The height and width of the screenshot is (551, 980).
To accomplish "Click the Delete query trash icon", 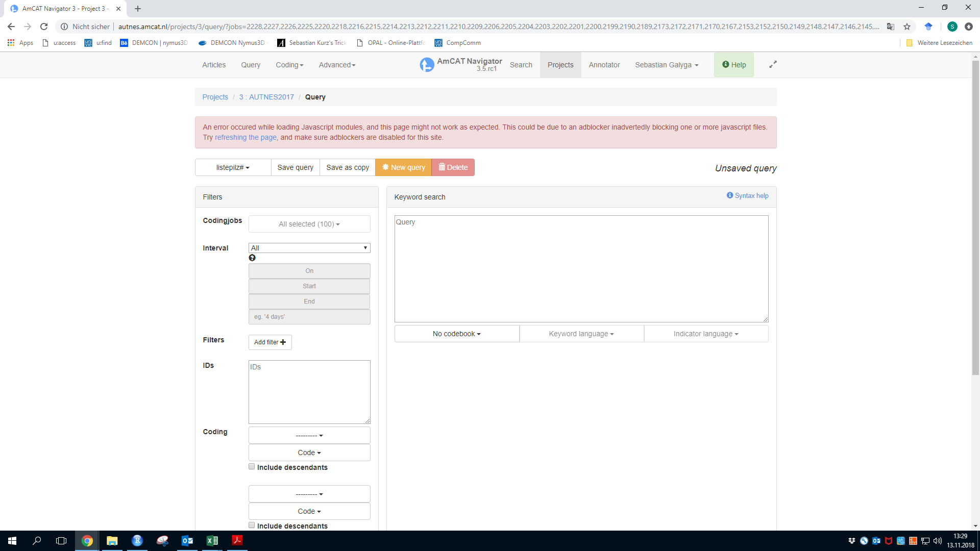I will (442, 167).
